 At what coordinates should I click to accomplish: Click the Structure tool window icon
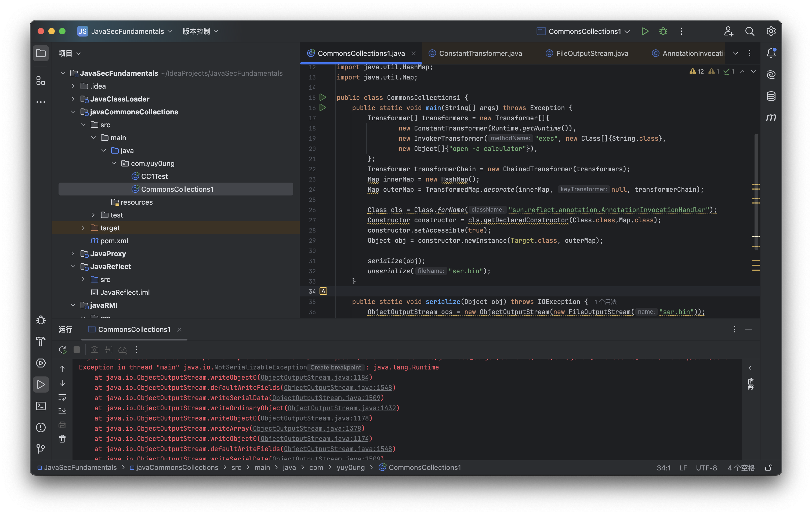pyautogui.click(x=41, y=81)
